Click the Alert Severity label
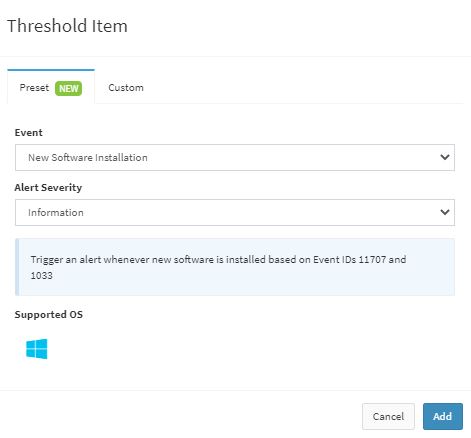 [x=48, y=187]
